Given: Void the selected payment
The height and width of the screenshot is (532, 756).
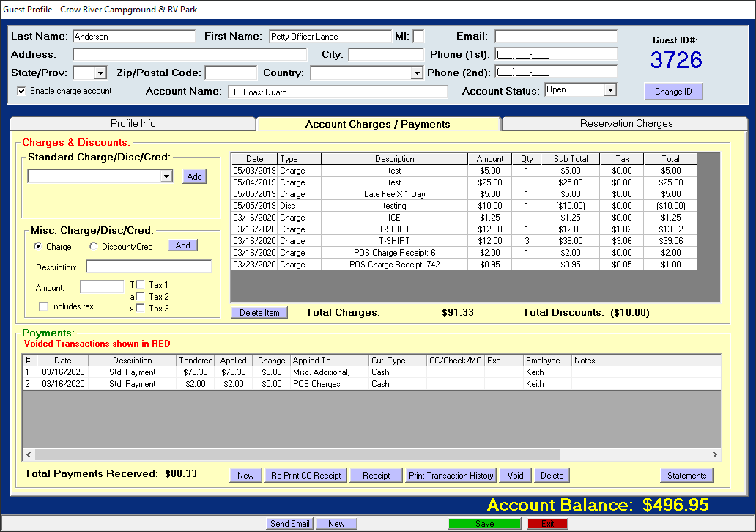Looking at the screenshot, I should pos(515,475).
